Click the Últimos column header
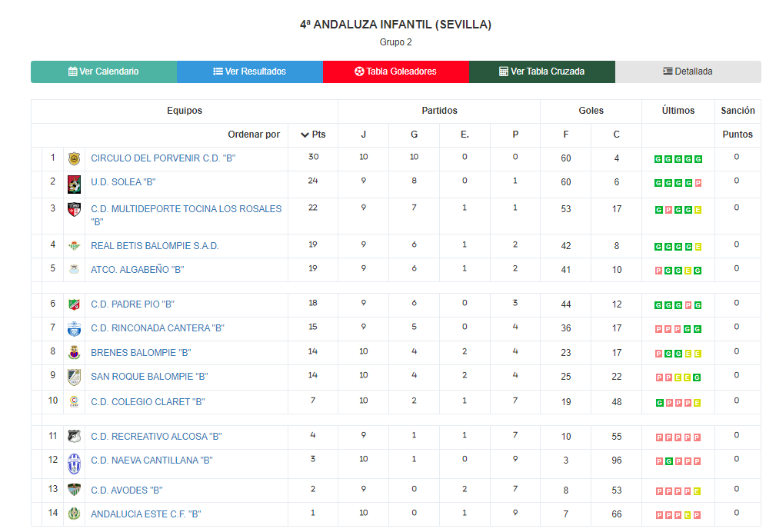The height and width of the screenshot is (532, 776). click(x=678, y=111)
